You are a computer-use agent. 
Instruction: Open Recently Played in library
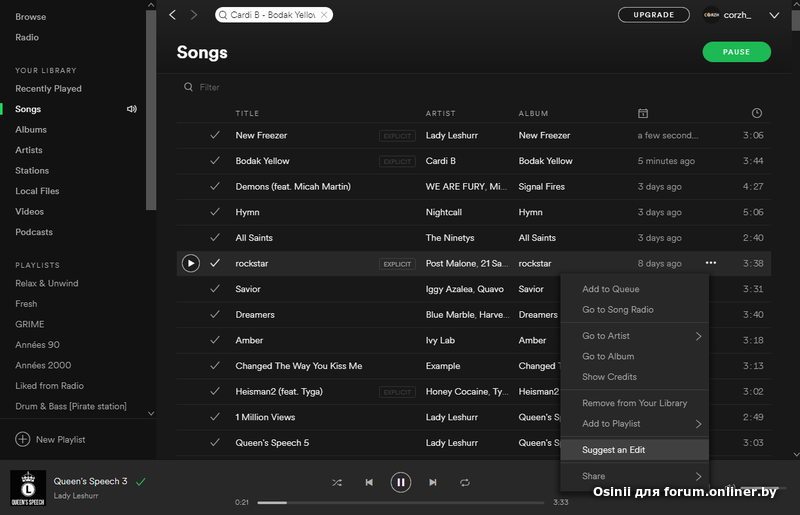point(48,89)
